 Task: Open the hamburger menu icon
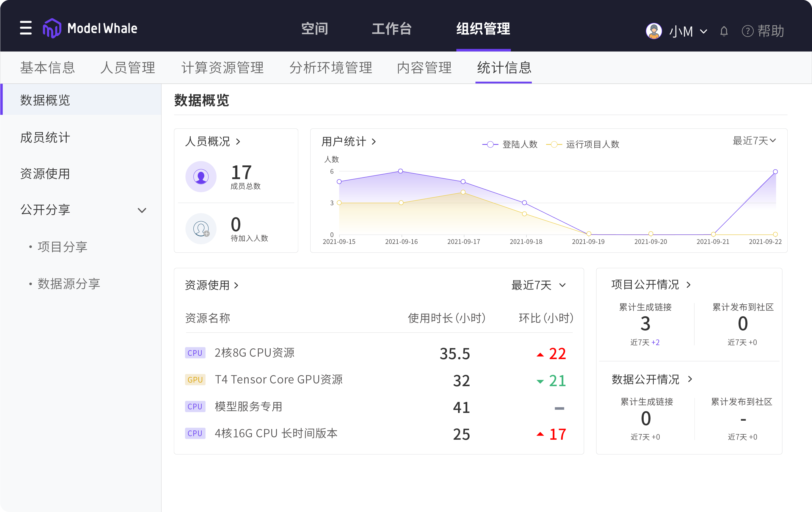(x=26, y=28)
